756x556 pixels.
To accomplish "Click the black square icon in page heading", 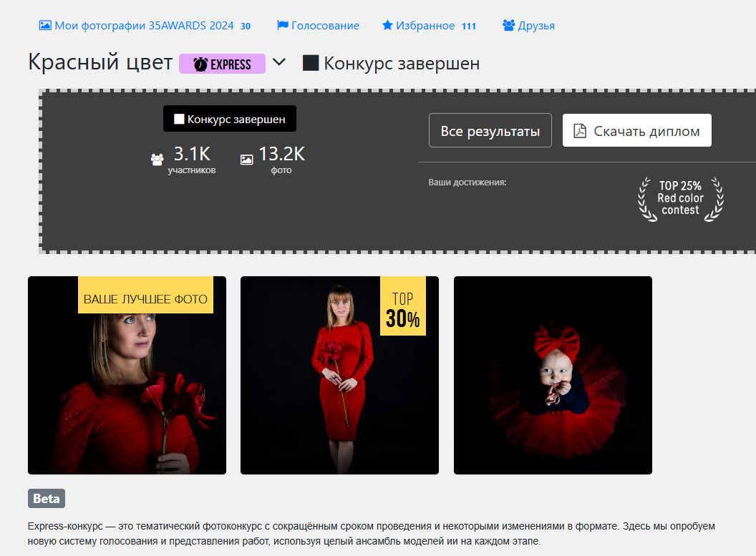I will point(311,63).
